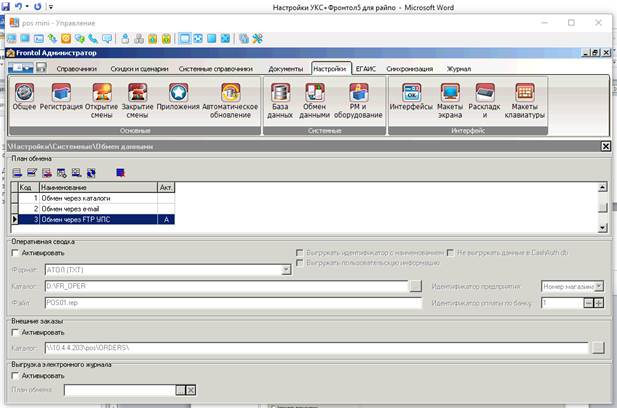617x408 pixels.
Task: Click the exchange plan list scrollbar thumb
Action: (x=602, y=207)
